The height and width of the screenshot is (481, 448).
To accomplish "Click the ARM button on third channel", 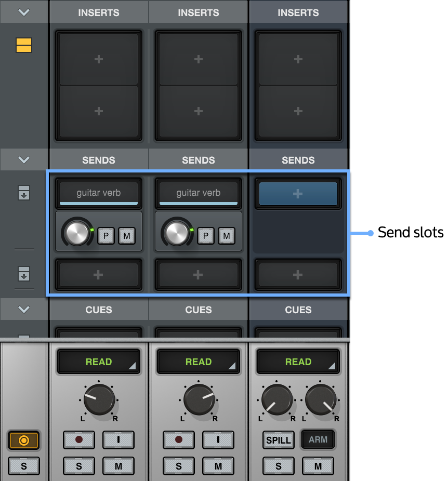I will pyautogui.click(x=318, y=439).
